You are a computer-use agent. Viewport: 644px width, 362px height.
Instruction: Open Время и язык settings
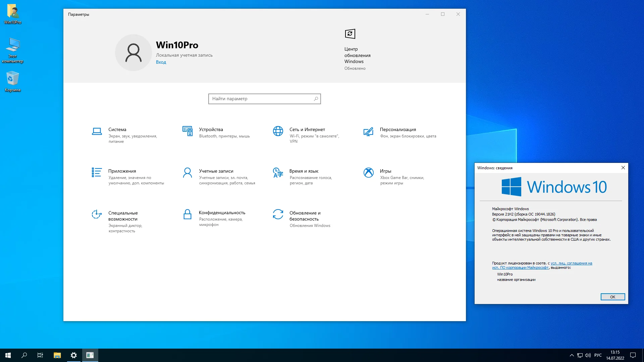304,171
